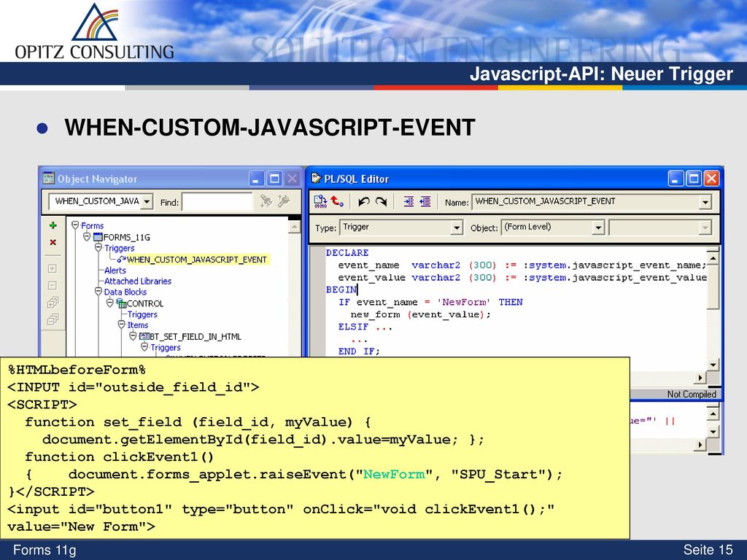Collapse the FORMS_11G node
Screen dimensions: 747x560
pos(87,236)
